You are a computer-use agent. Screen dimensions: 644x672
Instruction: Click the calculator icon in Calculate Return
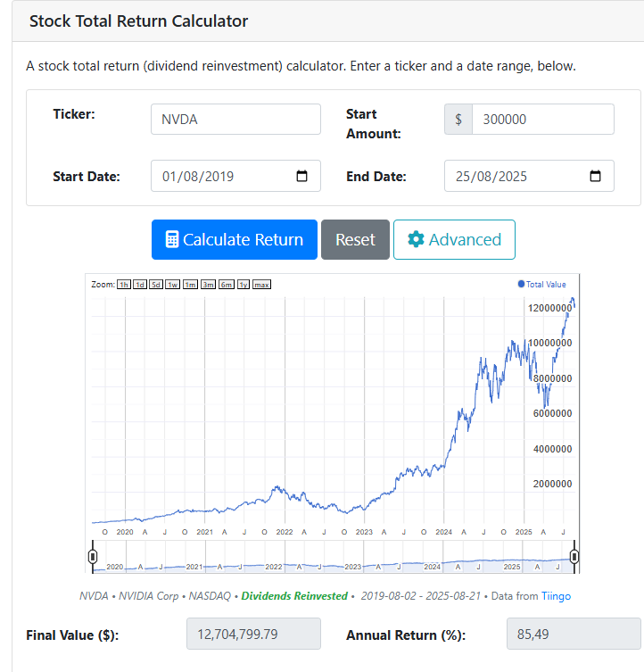[173, 239]
